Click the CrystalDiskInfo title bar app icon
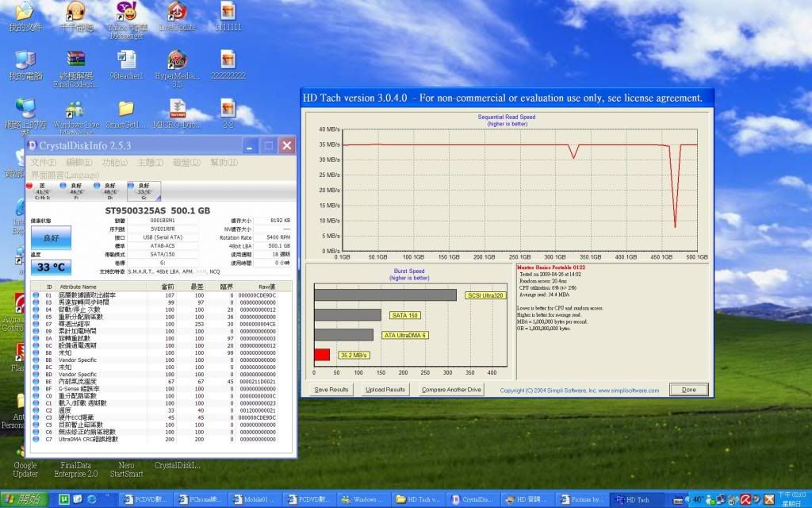 coord(32,146)
